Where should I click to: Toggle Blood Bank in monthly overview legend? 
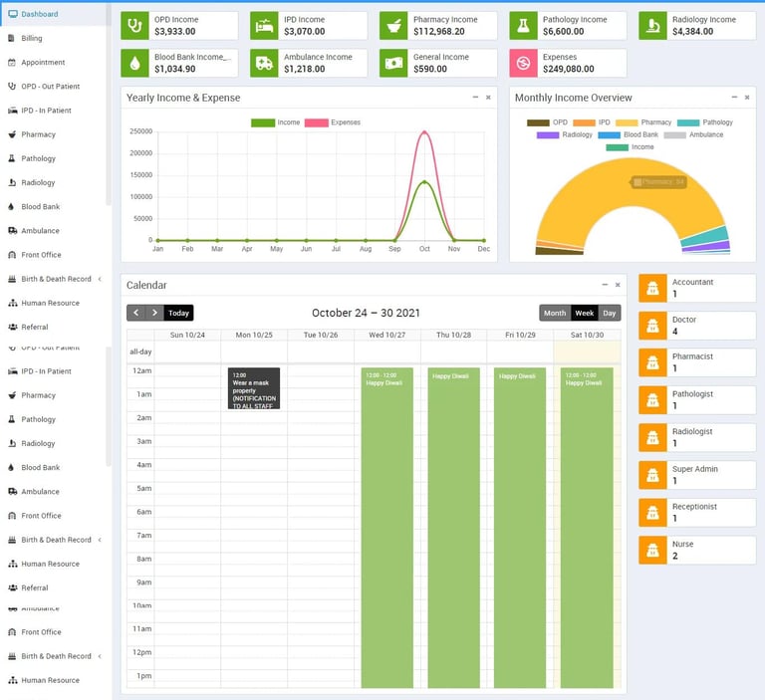(628, 134)
